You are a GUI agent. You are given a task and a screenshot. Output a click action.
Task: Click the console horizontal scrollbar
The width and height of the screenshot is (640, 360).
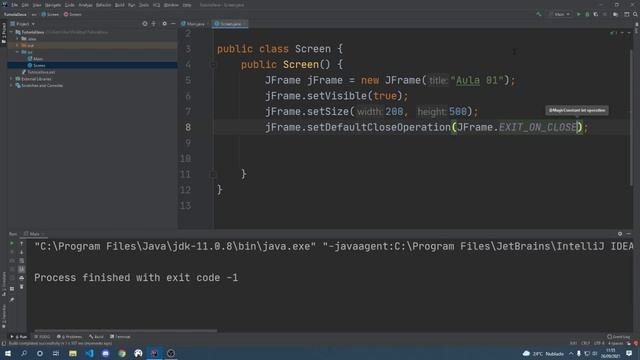[x=126, y=331]
